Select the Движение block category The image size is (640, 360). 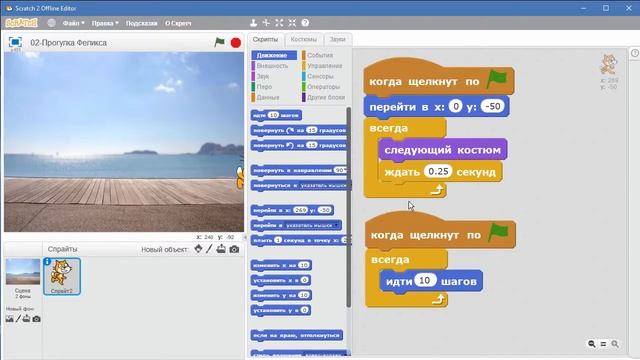pos(274,55)
